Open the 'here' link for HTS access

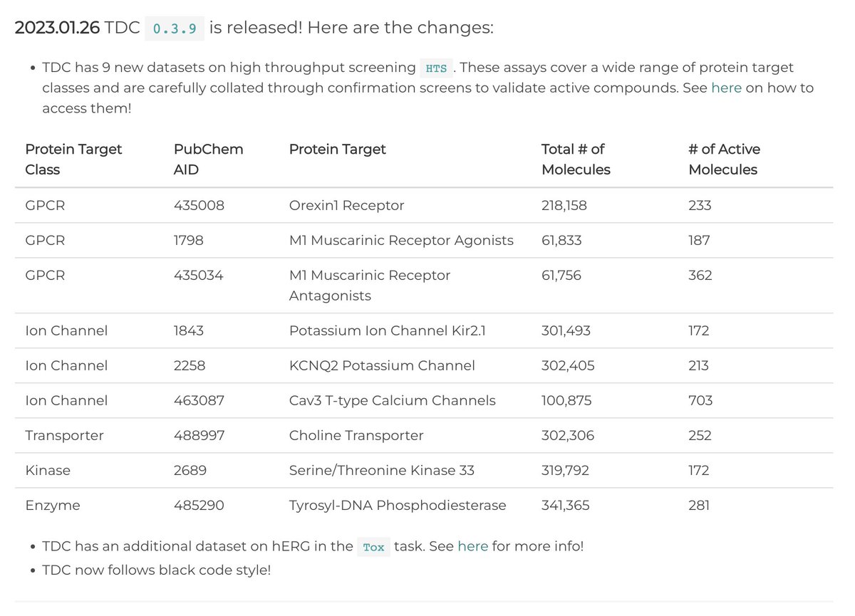pos(726,88)
